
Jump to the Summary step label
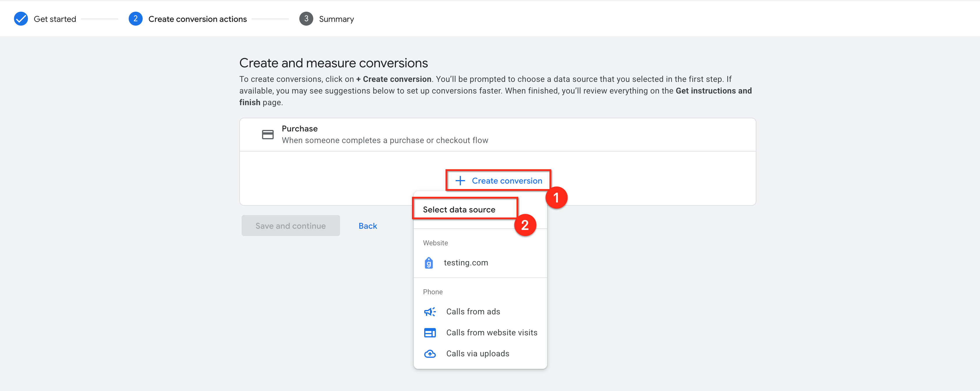(336, 19)
